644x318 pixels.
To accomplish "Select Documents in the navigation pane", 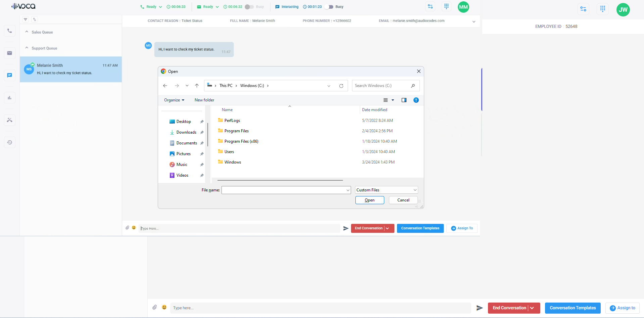I will click(x=187, y=143).
